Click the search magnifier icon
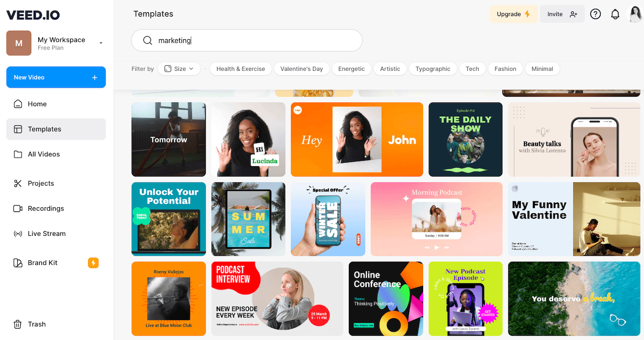This screenshot has height=340, width=644. tap(148, 40)
